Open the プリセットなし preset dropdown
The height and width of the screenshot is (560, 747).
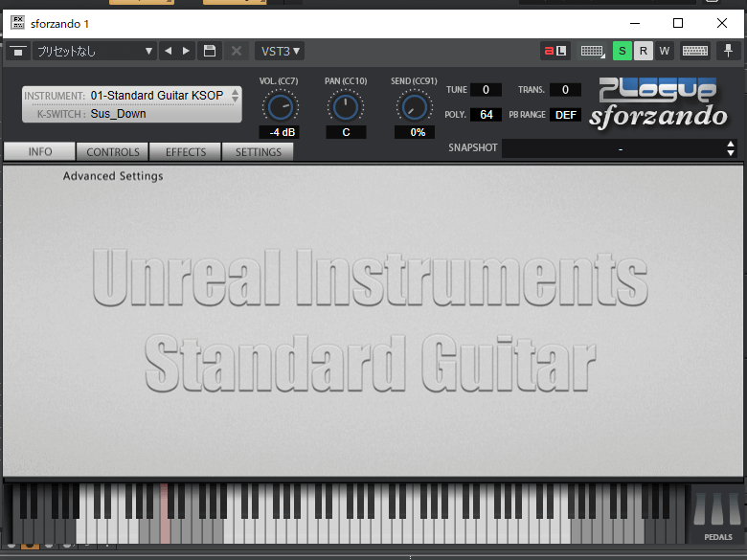coord(94,52)
